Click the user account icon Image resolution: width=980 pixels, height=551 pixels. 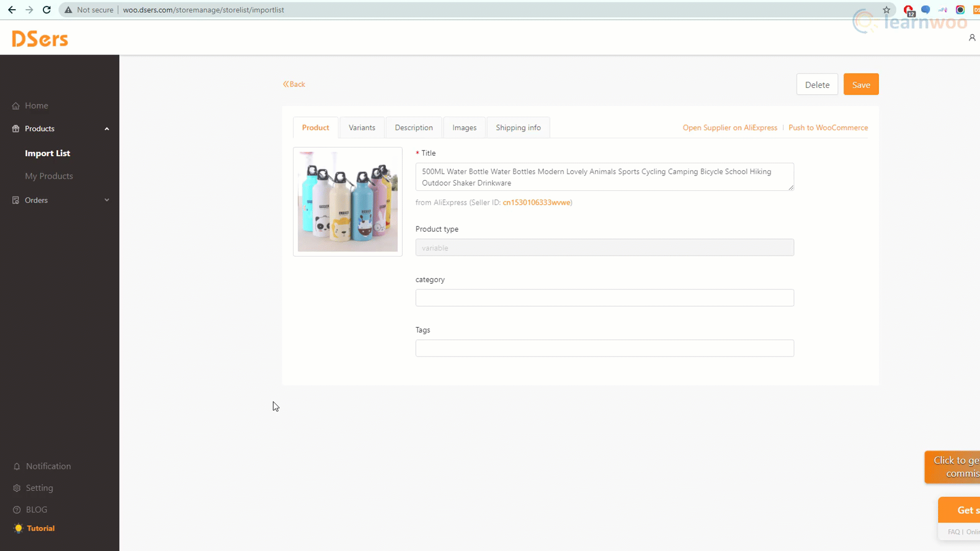pos(972,38)
